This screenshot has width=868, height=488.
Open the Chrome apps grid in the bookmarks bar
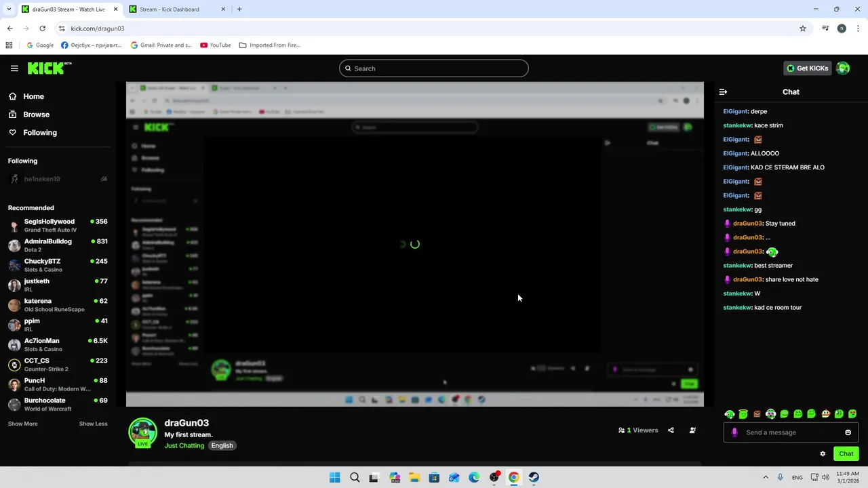point(9,45)
